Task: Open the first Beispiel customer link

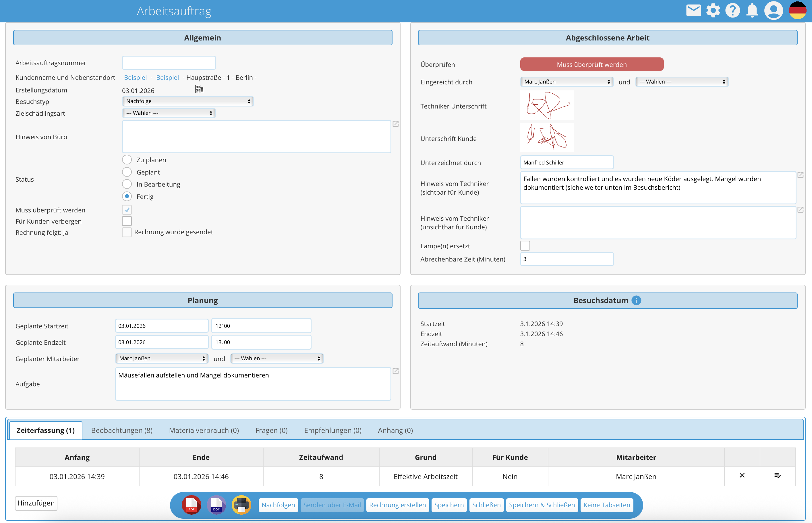Action: [135, 78]
